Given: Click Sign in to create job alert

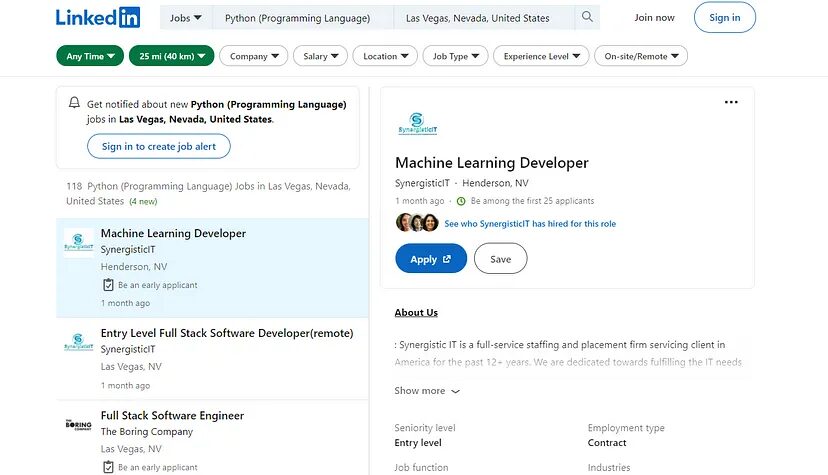Looking at the screenshot, I should click(x=158, y=146).
